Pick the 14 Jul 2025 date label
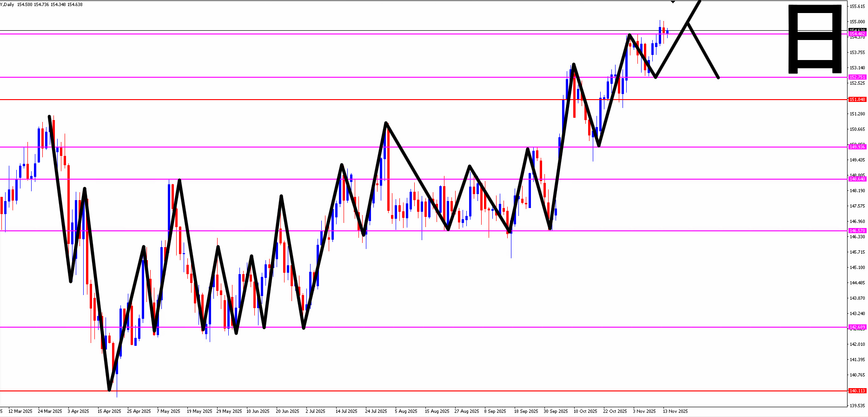 click(347, 411)
